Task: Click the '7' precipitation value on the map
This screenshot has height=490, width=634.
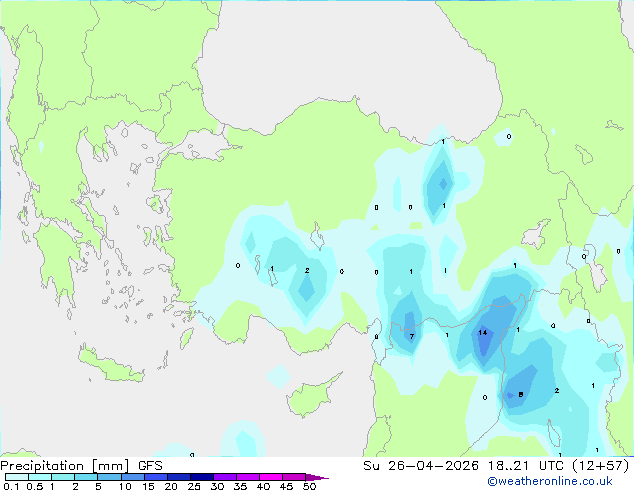Action: [412, 336]
